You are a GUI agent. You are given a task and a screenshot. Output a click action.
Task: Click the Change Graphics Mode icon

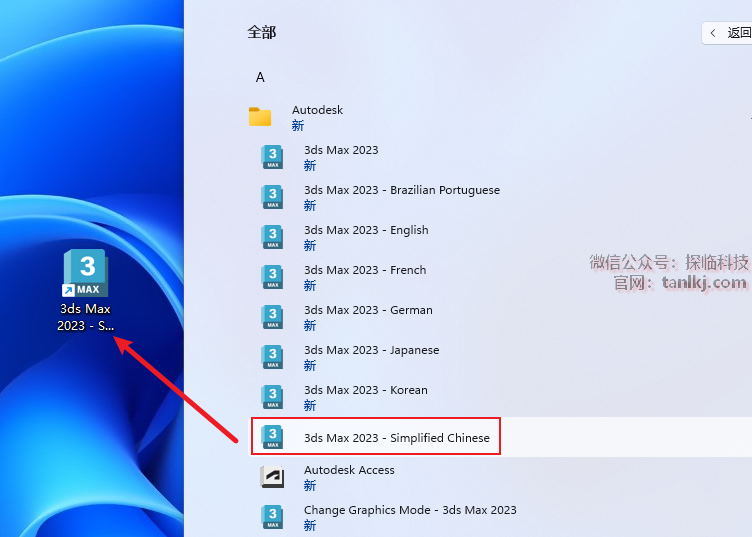click(272, 517)
